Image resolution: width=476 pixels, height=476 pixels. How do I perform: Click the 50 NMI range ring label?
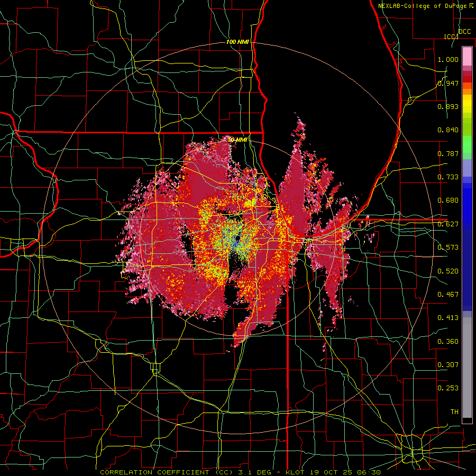pyautogui.click(x=237, y=140)
